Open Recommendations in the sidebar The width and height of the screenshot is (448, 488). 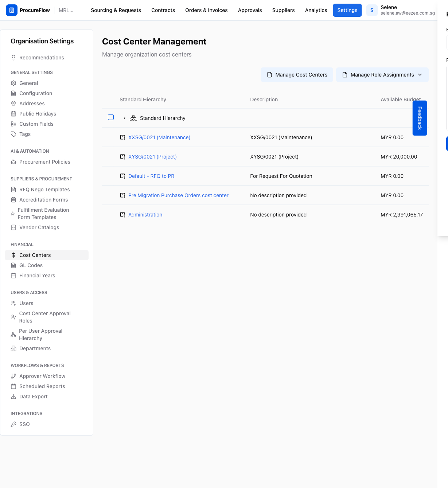(x=42, y=58)
